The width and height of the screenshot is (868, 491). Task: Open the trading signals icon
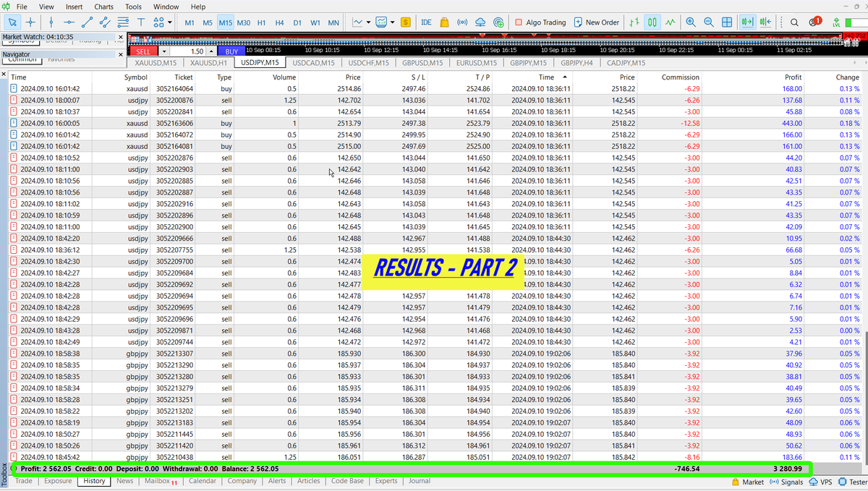[x=463, y=22]
